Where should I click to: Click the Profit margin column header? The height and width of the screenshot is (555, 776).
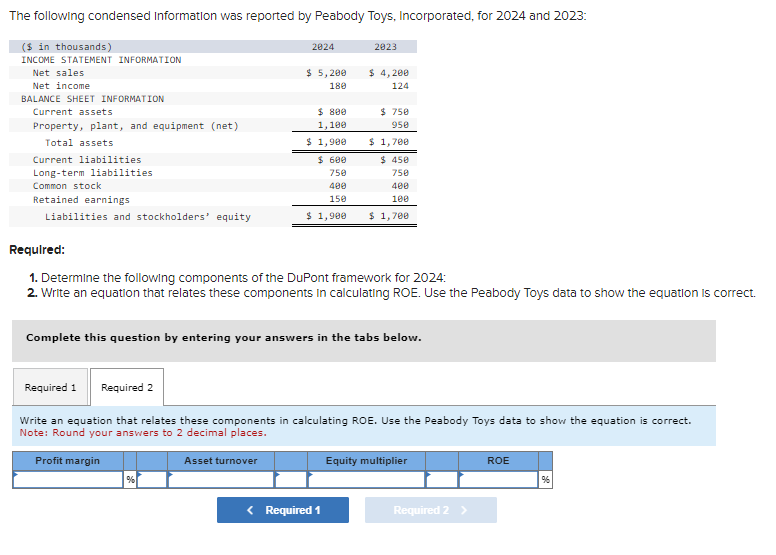coord(68,461)
